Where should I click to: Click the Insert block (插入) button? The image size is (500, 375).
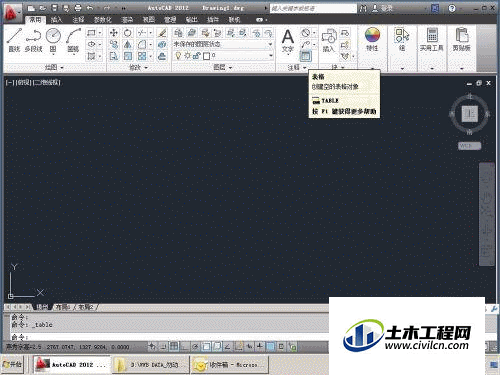[329, 40]
